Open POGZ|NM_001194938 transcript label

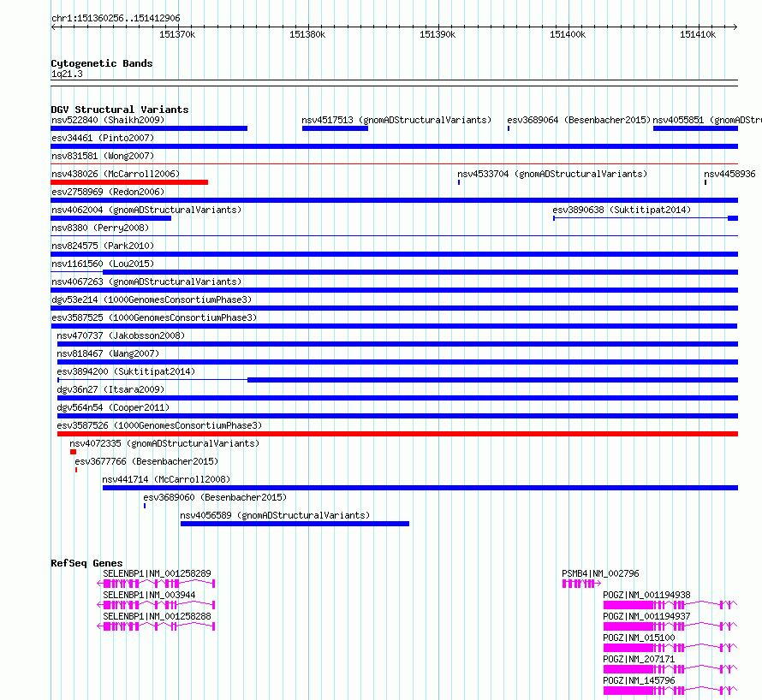646,595
